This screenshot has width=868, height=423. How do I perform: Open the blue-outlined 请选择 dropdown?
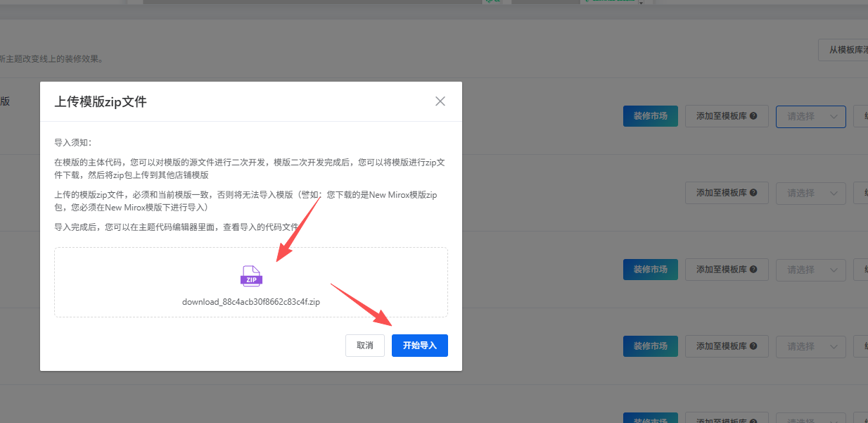[811, 116]
